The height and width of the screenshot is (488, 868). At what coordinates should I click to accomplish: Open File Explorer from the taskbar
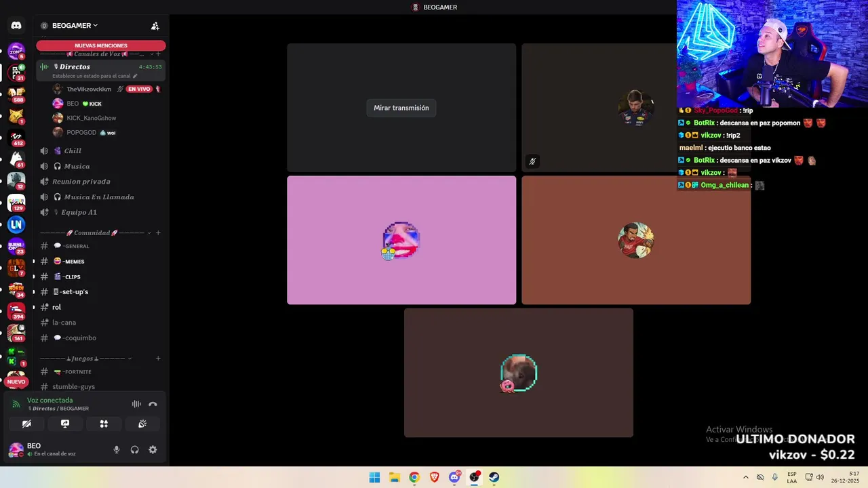pyautogui.click(x=395, y=477)
